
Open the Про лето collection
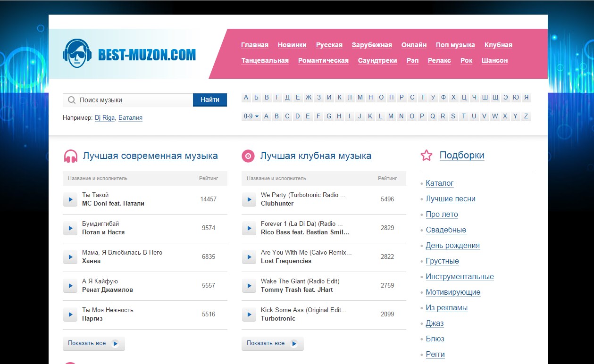pos(442,215)
